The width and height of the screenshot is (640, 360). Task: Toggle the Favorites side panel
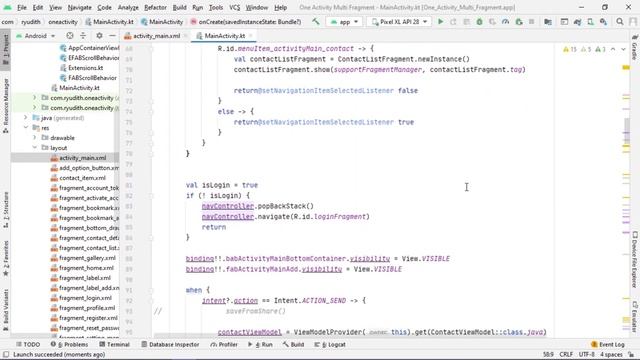pyautogui.click(x=6, y=259)
